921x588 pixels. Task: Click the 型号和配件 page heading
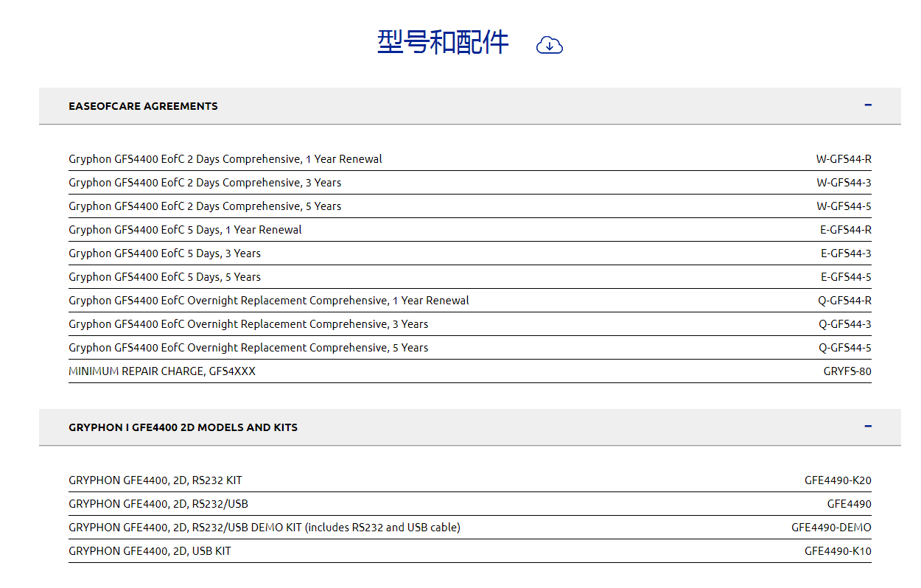(x=443, y=43)
